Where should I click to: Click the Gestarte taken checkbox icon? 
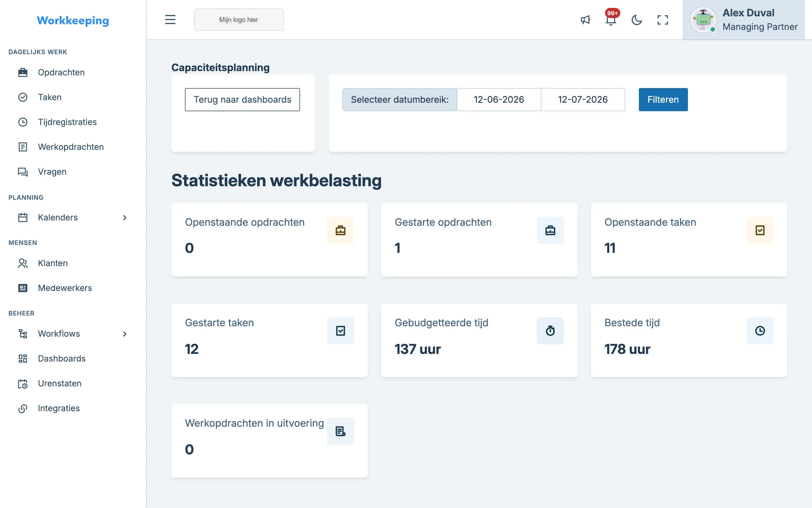[340, 330]
